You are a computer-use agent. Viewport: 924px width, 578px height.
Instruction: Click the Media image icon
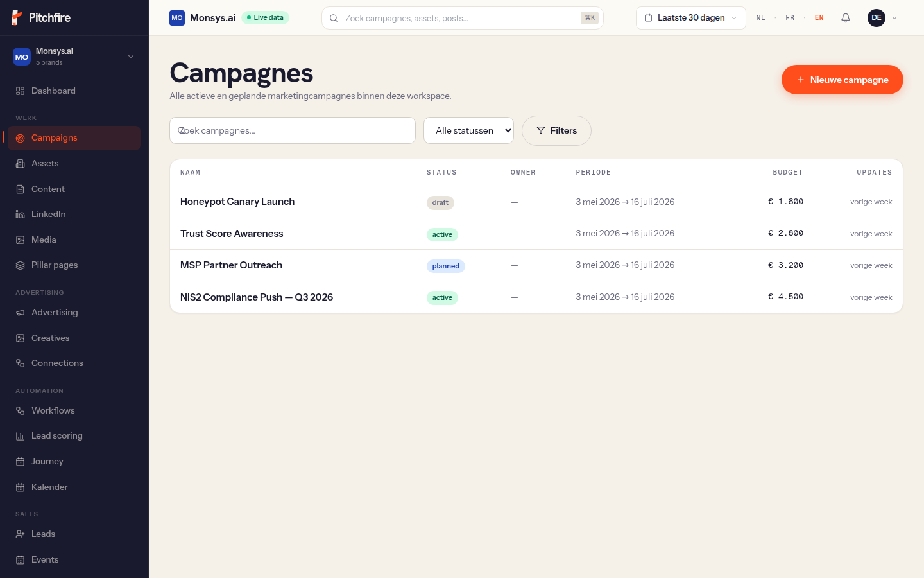(20, 240)
